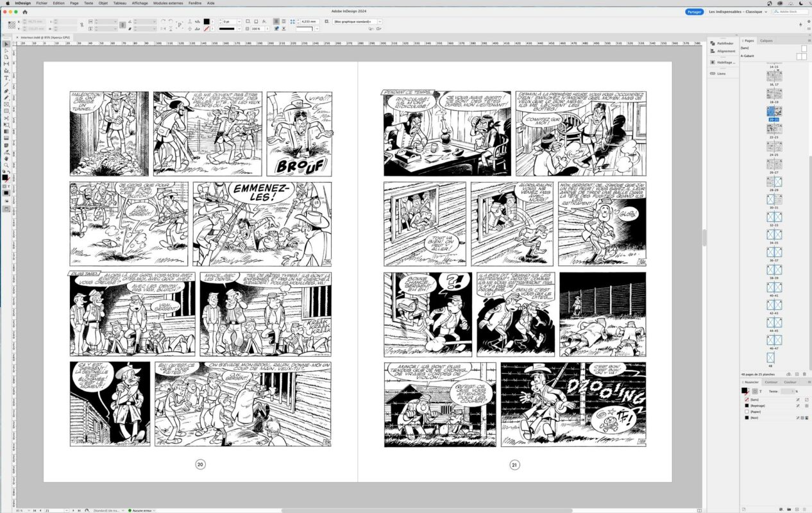The width and height of the screenshot is (812, 513).
Task: Select the 22–23 spread thumbnail
Action: pyautogui.click(x=774, y=128)
